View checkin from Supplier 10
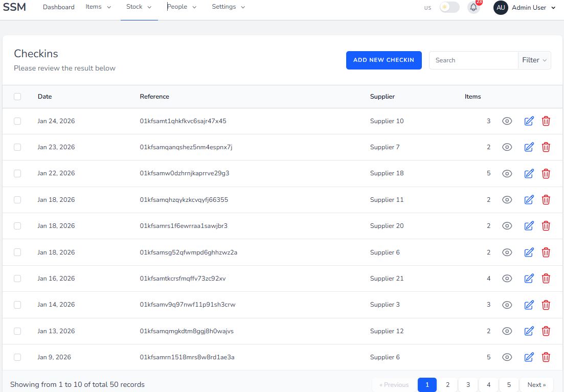Viewport: 564px width, 392px height. click(x=507, y=121)
